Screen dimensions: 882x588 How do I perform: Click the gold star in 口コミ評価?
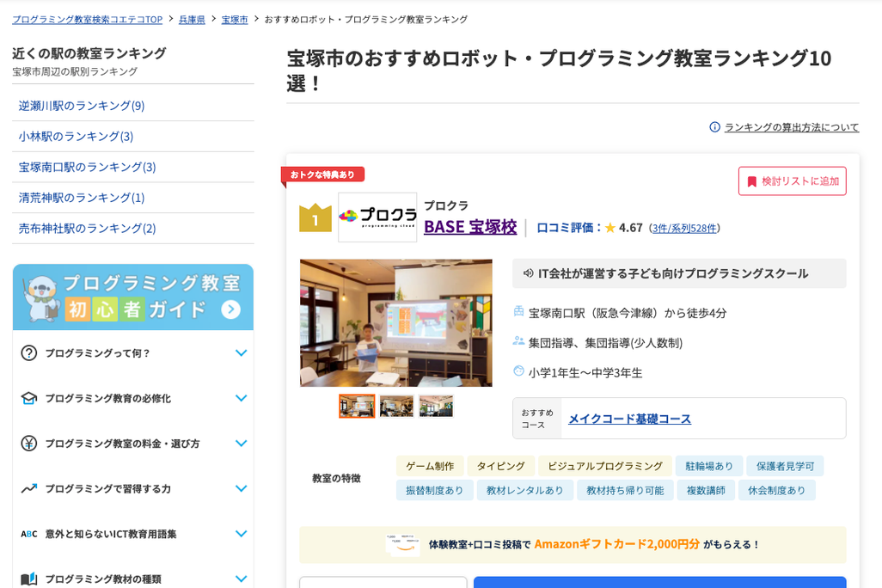pyautogui.click(x=610, y=228)
